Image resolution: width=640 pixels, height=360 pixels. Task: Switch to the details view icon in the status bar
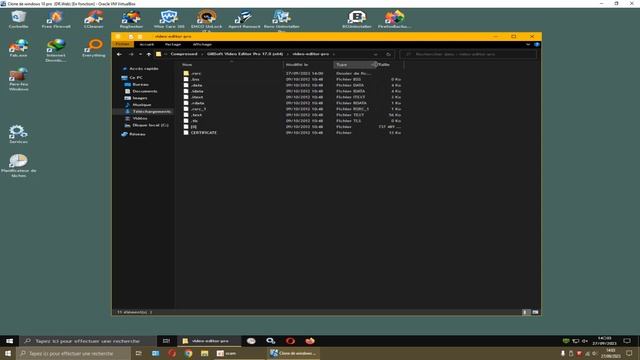point(525,312)
